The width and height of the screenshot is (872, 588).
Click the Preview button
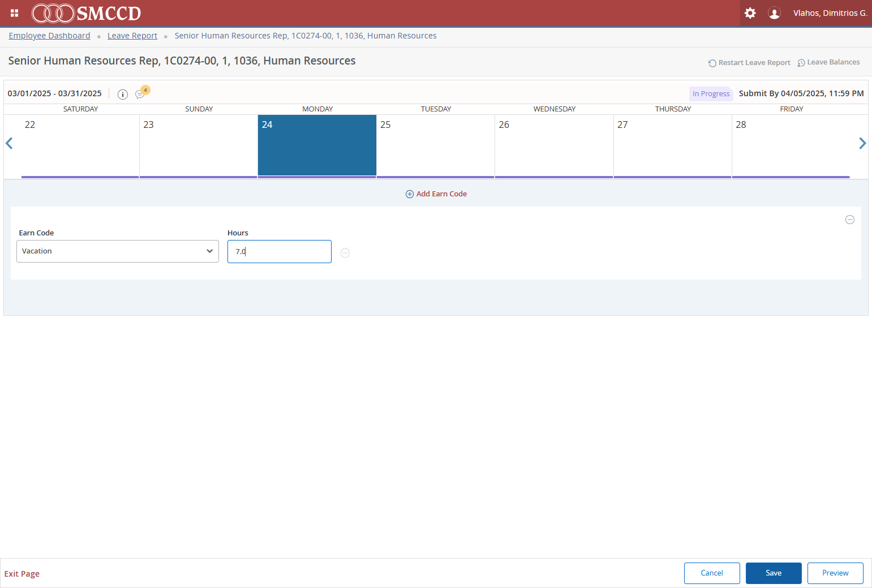coord(835,573)
